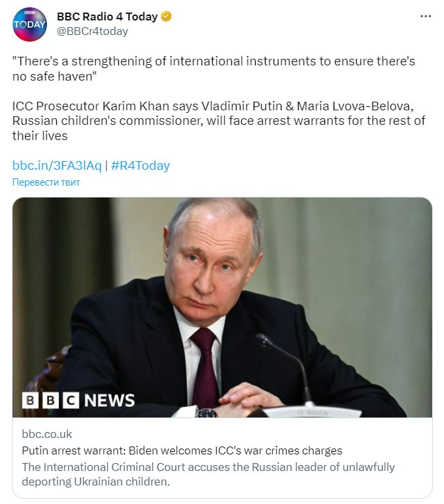Click the quoted 'no safe haven' tweet text
This screenshot has height=504, width=444.
[x=213, y=69]
